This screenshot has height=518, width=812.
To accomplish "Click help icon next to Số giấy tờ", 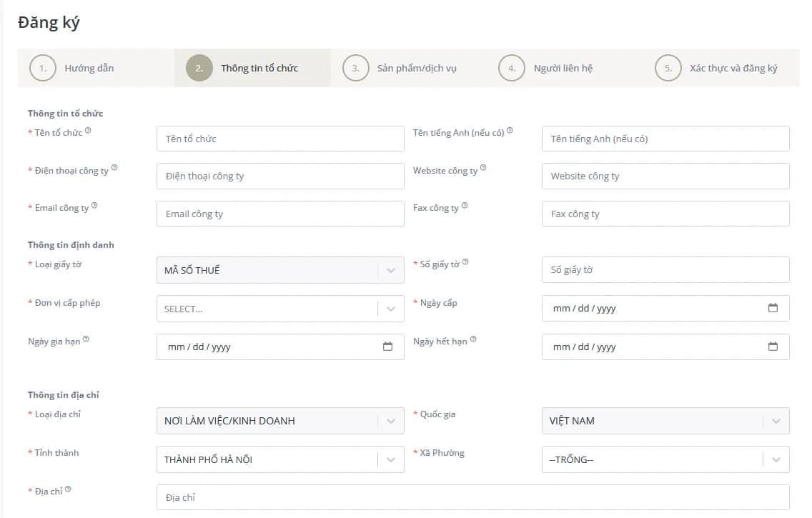I will (465, 262).
